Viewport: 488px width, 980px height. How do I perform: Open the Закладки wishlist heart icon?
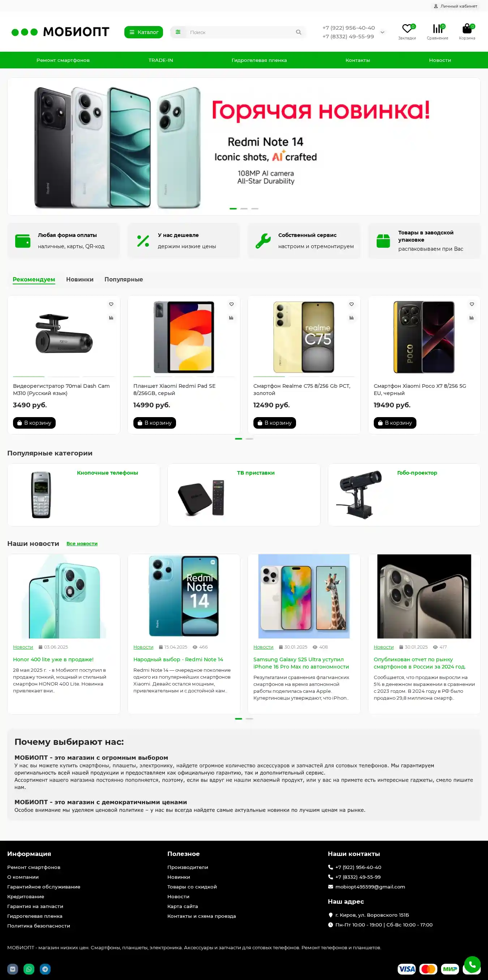pos(407,29)
